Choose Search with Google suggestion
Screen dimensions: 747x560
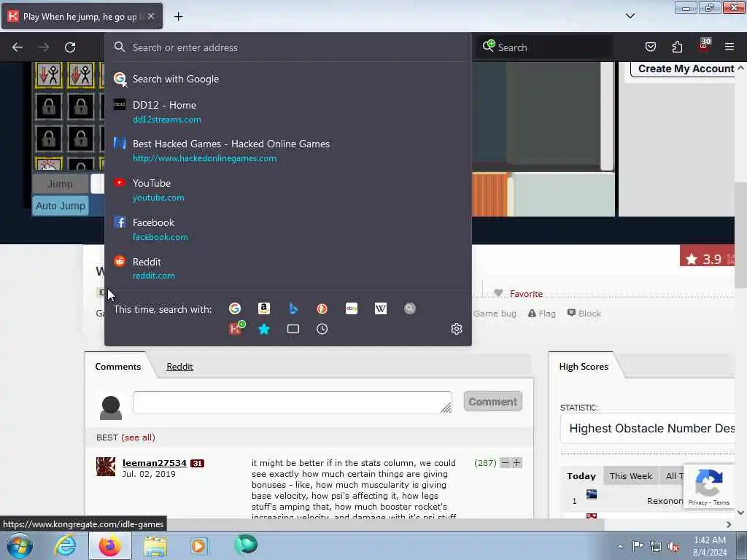point(287,79)
